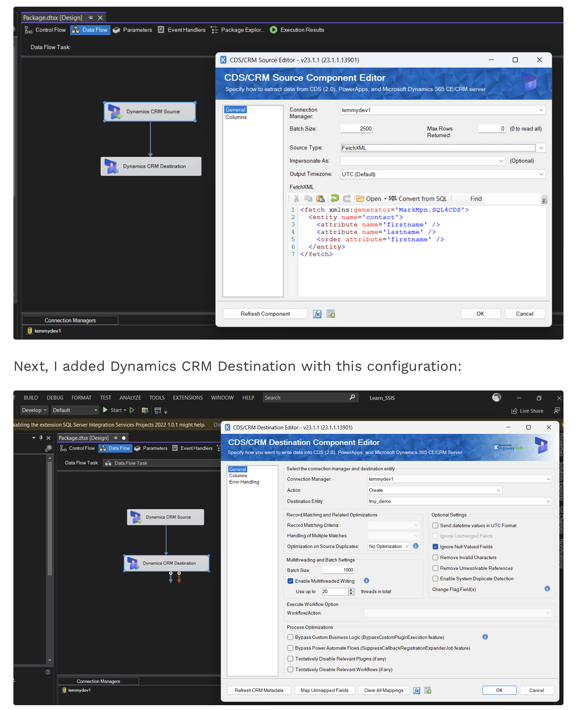Click Refresh CRM Metadata button
This screenshot has width=588, height=710.
259,690
